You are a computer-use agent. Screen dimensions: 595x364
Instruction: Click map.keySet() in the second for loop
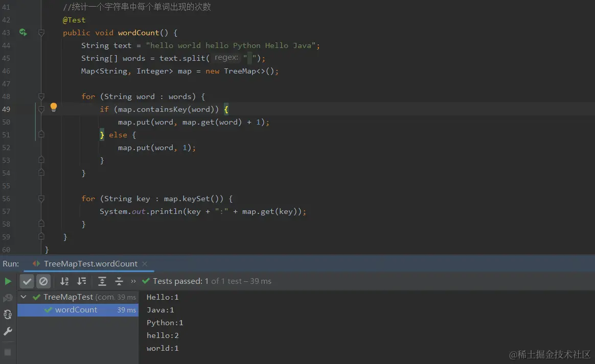[x=194, y=199]
